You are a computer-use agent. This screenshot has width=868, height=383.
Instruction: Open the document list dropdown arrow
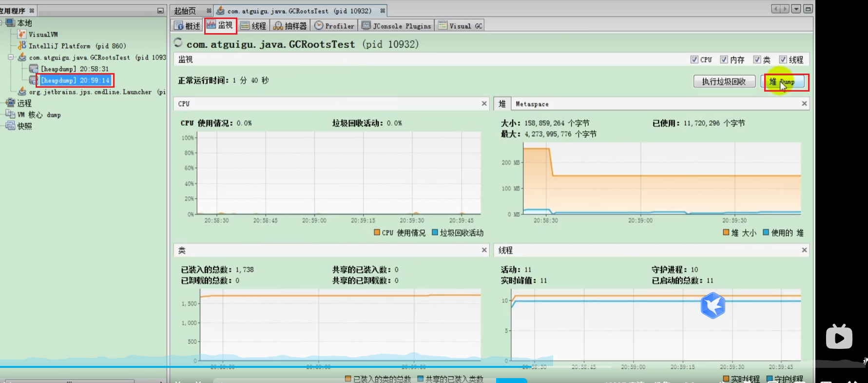[x=796, y=9]
